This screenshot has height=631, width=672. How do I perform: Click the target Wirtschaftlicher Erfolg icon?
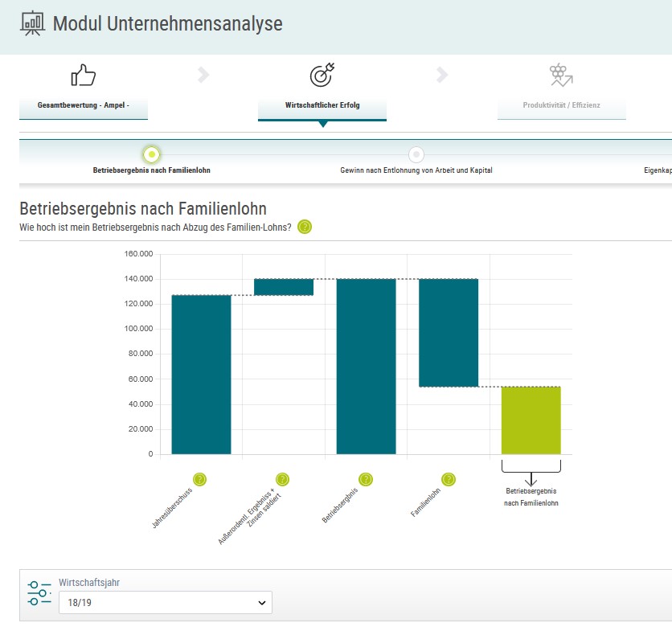pos(322,76)
